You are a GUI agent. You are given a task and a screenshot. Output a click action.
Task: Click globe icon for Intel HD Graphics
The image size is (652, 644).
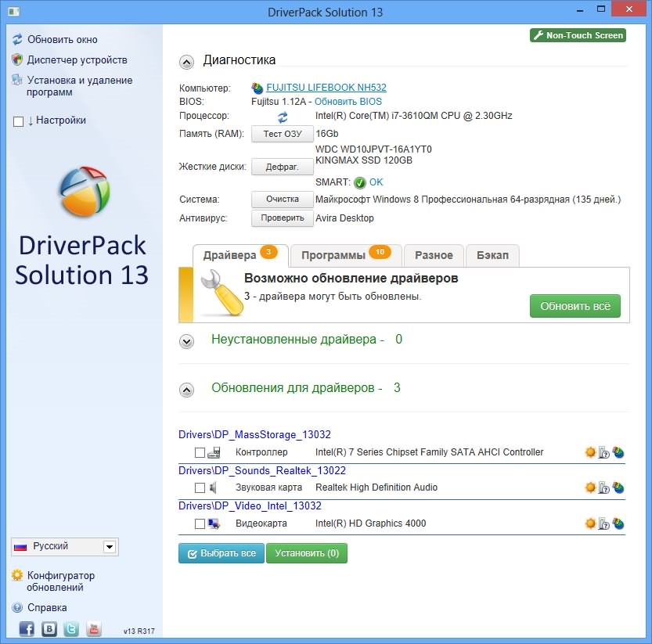tap(618, 523)
